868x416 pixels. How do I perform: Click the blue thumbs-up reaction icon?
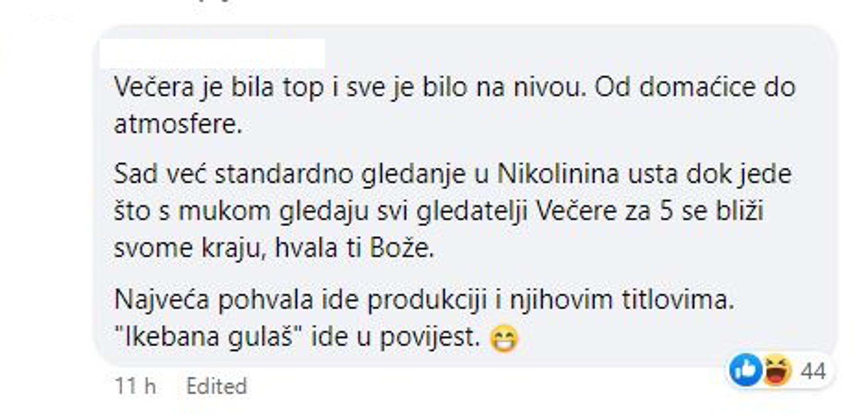pyautogui.click(x=746, y=370)
